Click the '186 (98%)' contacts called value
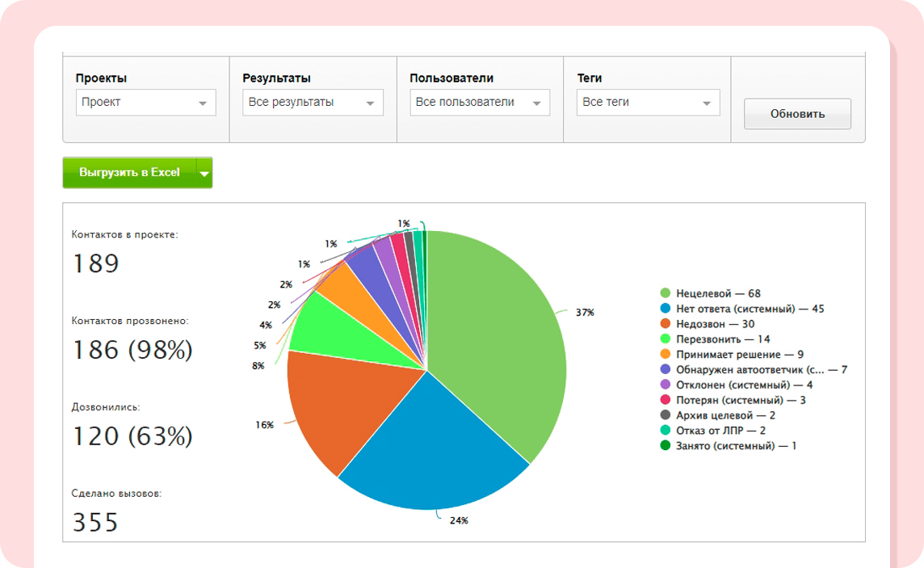 click(x=132, y=350)
